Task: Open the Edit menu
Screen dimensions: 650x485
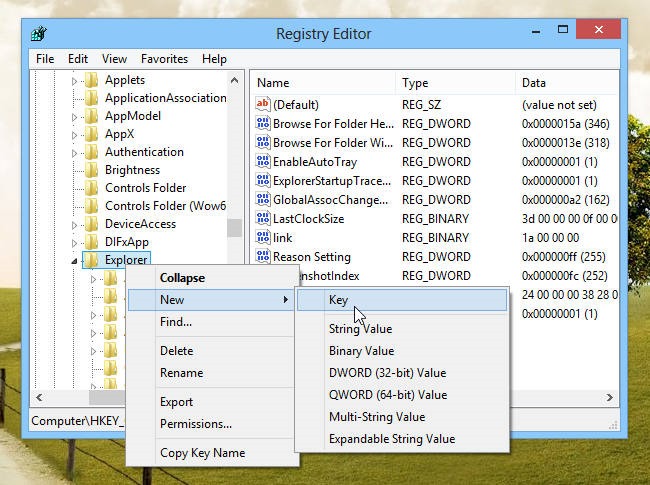Action: 78,59
